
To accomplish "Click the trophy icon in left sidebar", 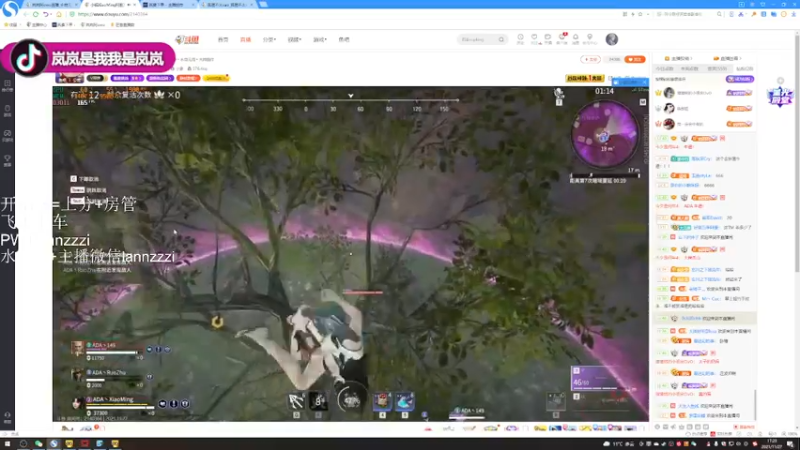I will click(x=7, y=161).
